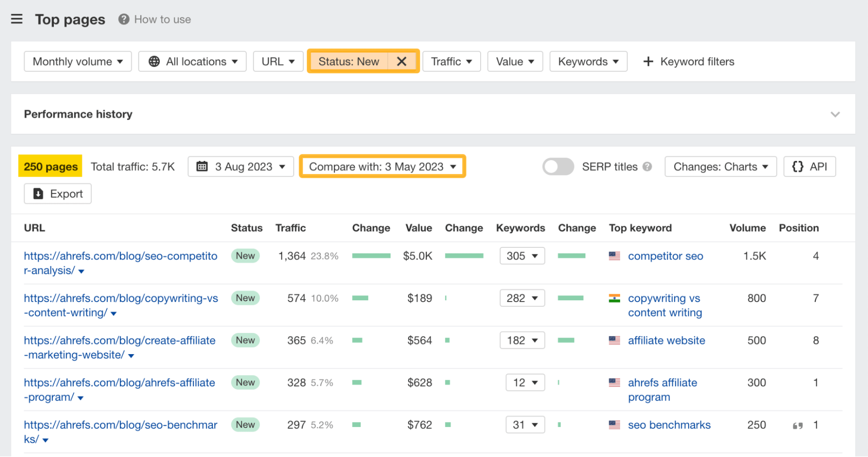Click the Export button
The height and width of the screenshot is (457, 868).
[57, 194]
